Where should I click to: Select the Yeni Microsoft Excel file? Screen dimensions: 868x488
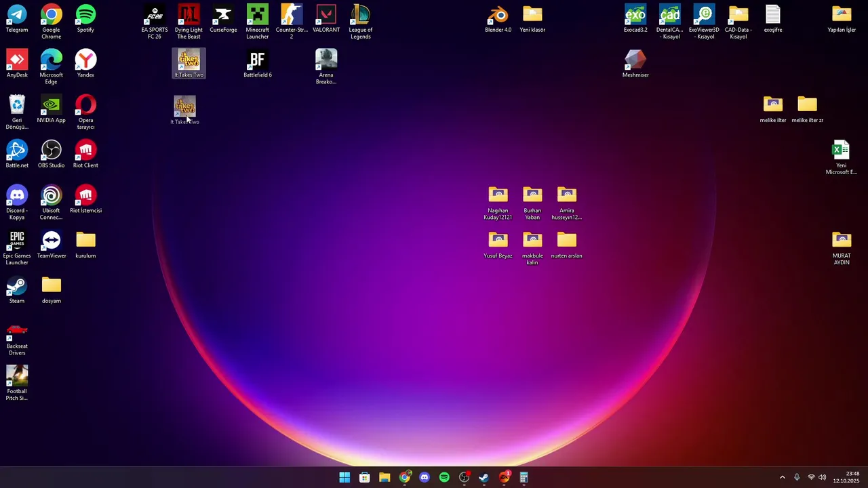point(842,157)
